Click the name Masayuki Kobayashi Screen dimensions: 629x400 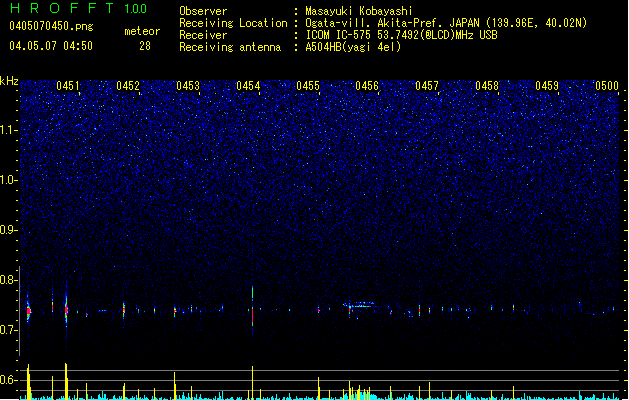[359, 11]
